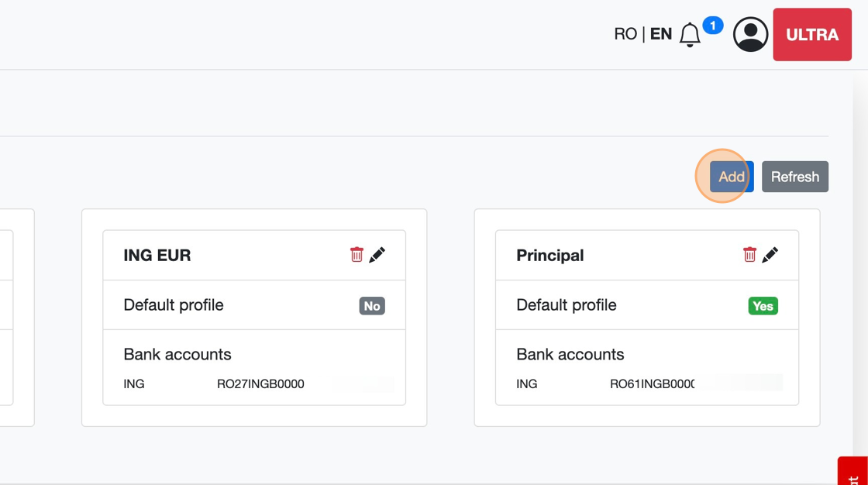The image size is (868, 485).
Task: Switch language to RO
Action: 625,34
